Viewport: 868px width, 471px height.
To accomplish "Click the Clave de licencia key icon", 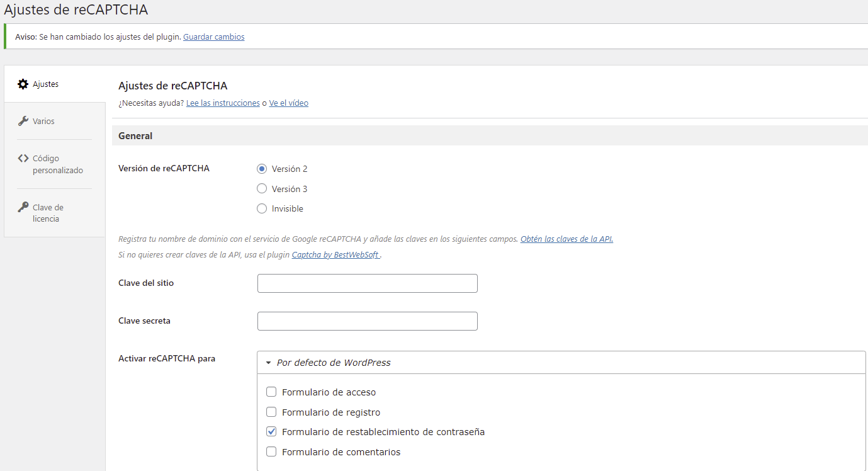I will [23, 207].
